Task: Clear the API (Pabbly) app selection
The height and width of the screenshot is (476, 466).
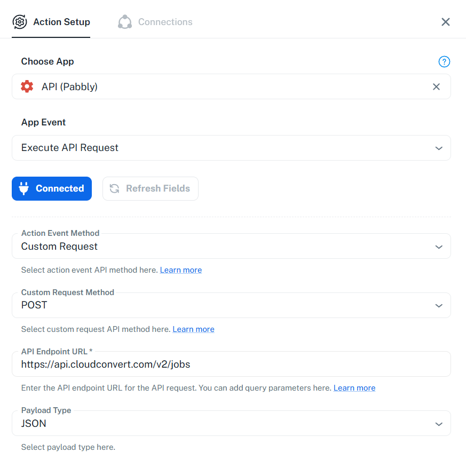Action: [436, 87]
